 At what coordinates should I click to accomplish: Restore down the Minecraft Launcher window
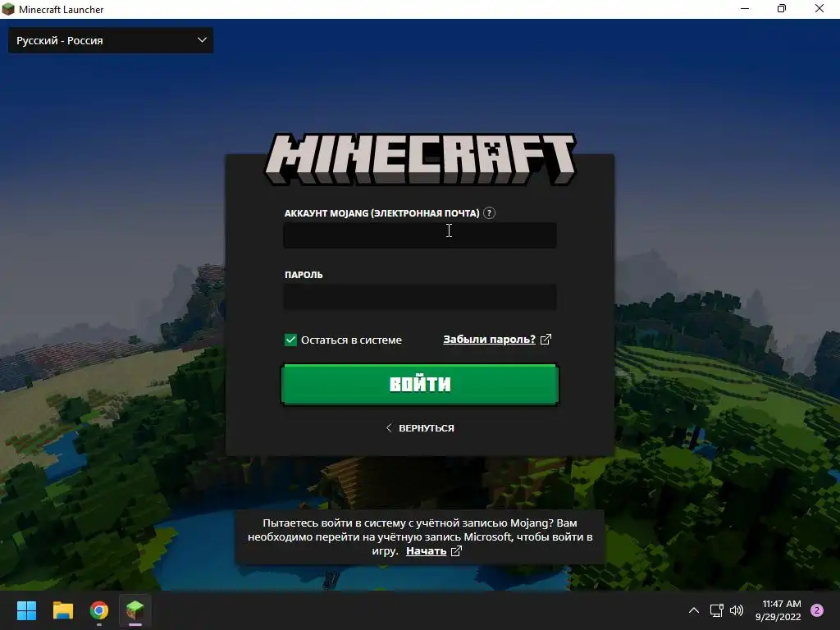point(782,8)
